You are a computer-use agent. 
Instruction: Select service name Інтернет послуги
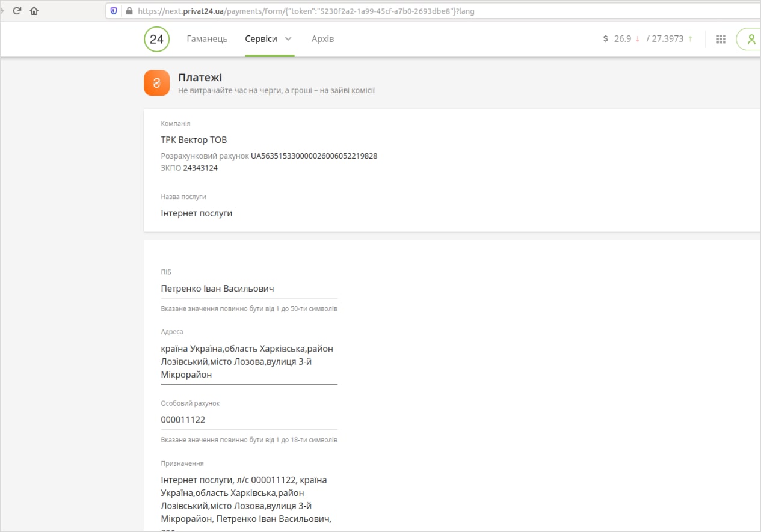coord(197,213)
